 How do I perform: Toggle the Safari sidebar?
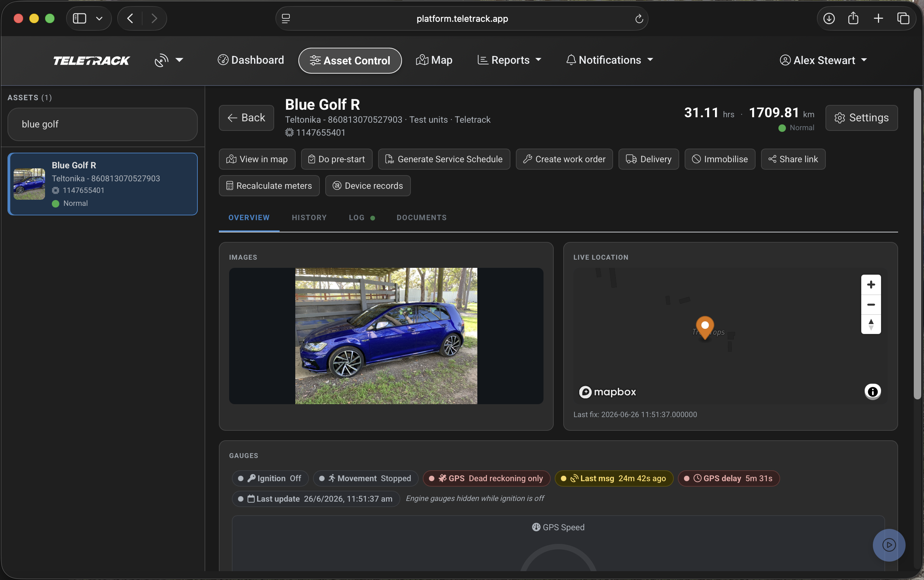(79, 18)
